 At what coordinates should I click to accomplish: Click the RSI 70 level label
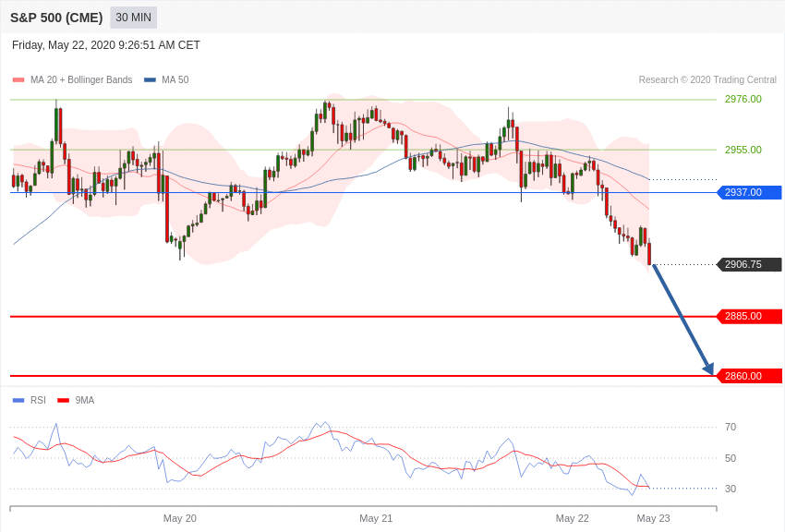click(x=731, y=427)
